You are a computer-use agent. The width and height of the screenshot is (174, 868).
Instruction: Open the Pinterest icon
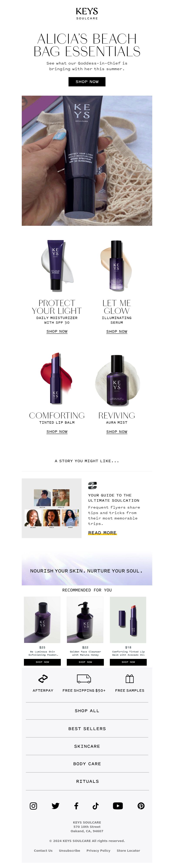(141, 806)
